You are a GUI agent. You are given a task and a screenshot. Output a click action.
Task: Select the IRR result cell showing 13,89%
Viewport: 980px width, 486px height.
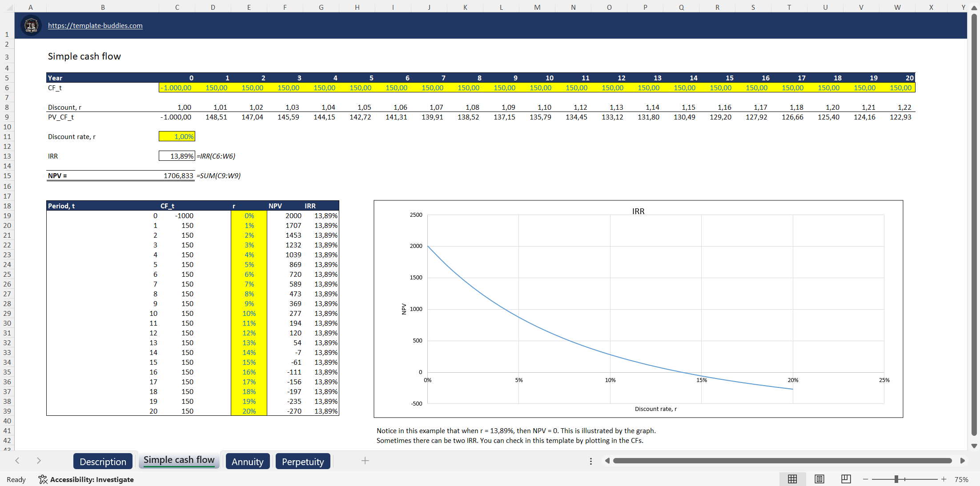(x=177, y=156)
